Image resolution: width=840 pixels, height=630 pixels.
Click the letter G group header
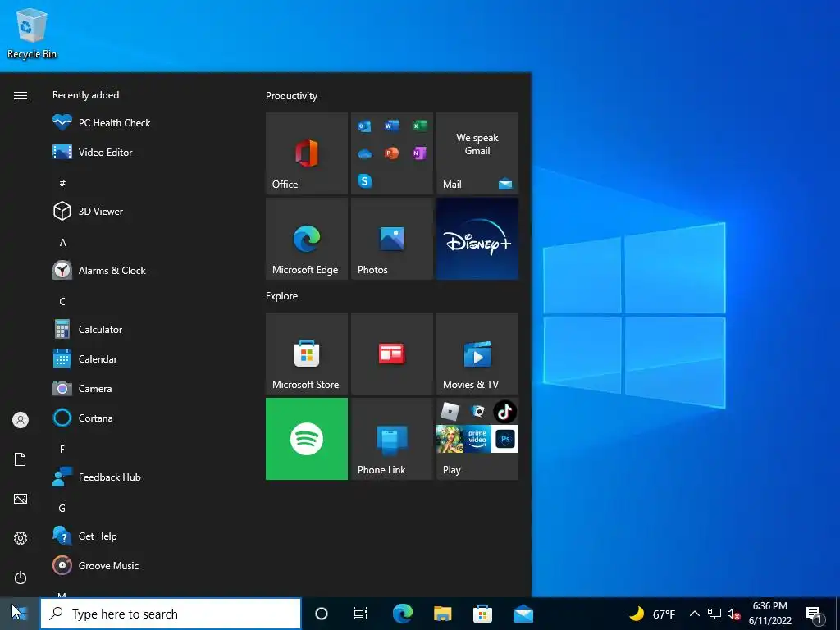coord(62,508)
